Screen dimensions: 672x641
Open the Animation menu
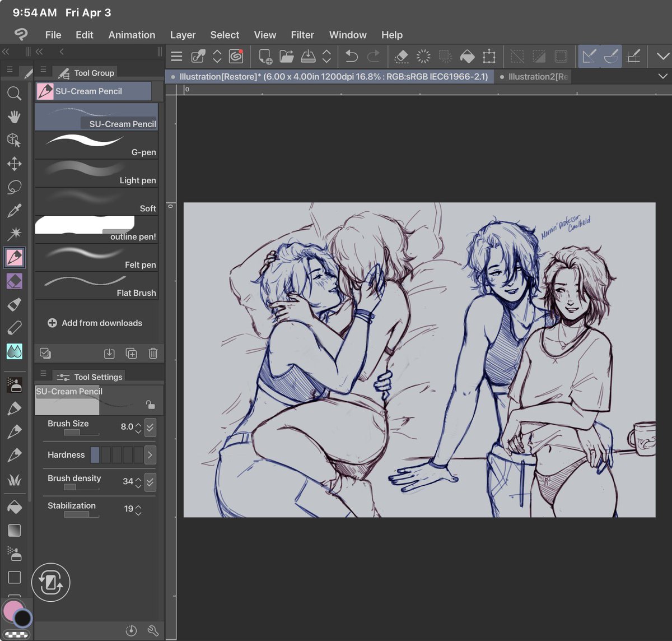[132, 35]
